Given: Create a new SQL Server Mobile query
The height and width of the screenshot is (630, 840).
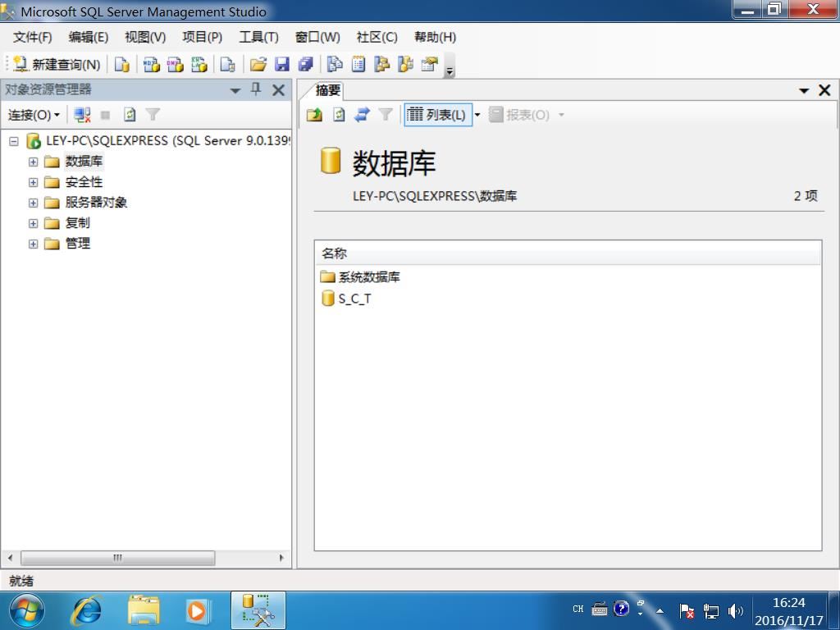Looking at the screenshot, I should (228, 65).
